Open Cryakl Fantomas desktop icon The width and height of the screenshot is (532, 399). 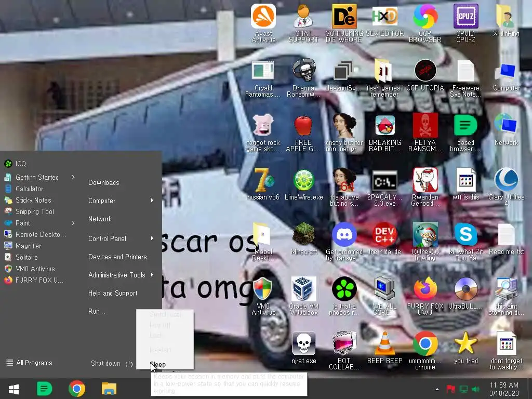click(263, 78)
